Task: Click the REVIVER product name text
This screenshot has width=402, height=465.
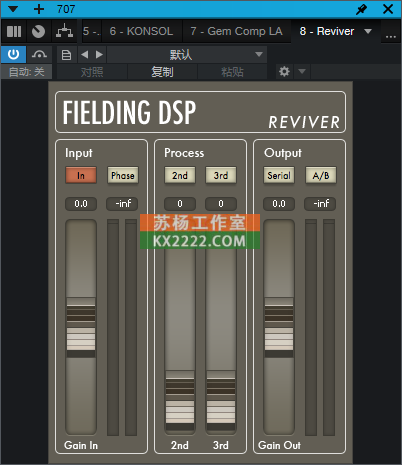Action: click(x=304, y=122)
